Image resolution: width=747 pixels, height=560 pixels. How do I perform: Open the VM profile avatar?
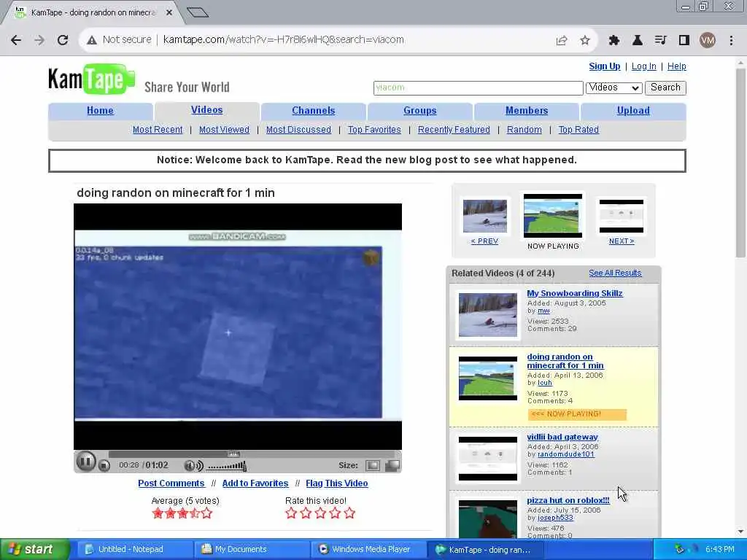pos(708,40)
